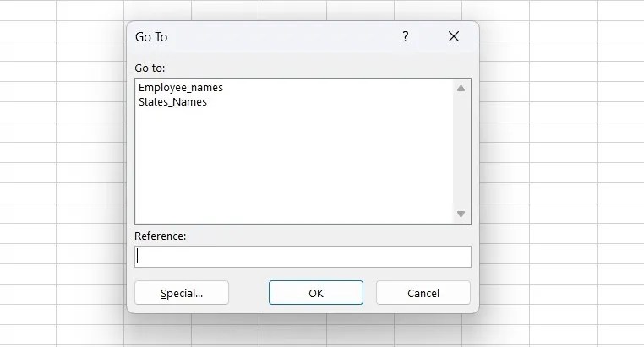This screenshot has width=644, height=347.
Task: Click the list scroll up arrow
Action: point(461,88)
